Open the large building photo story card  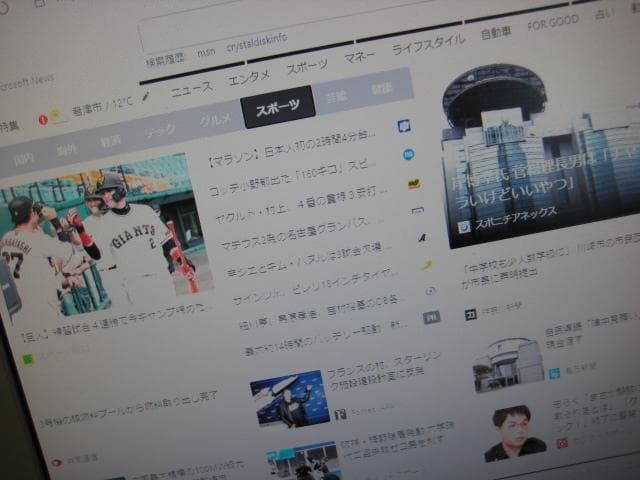(x=543, y=155)
